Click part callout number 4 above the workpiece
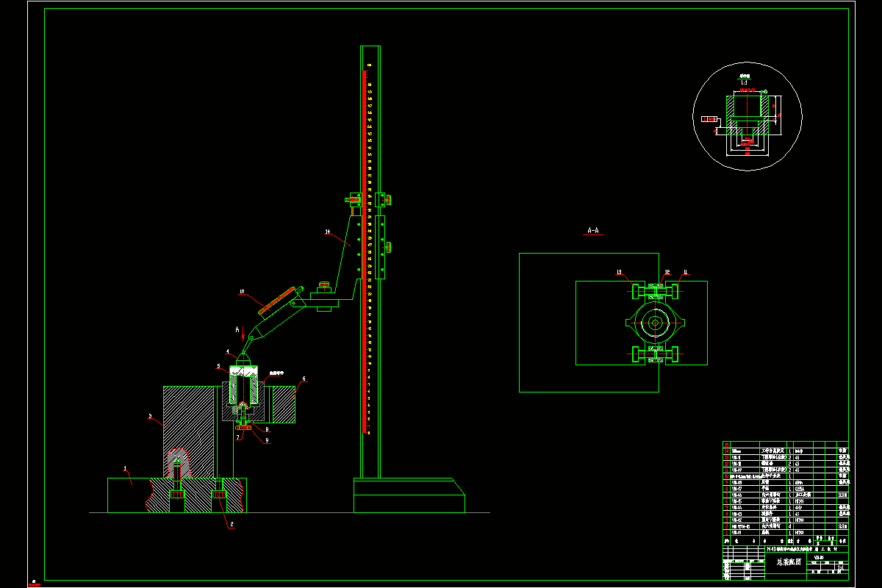882x588 pixels. coord(227,351)
